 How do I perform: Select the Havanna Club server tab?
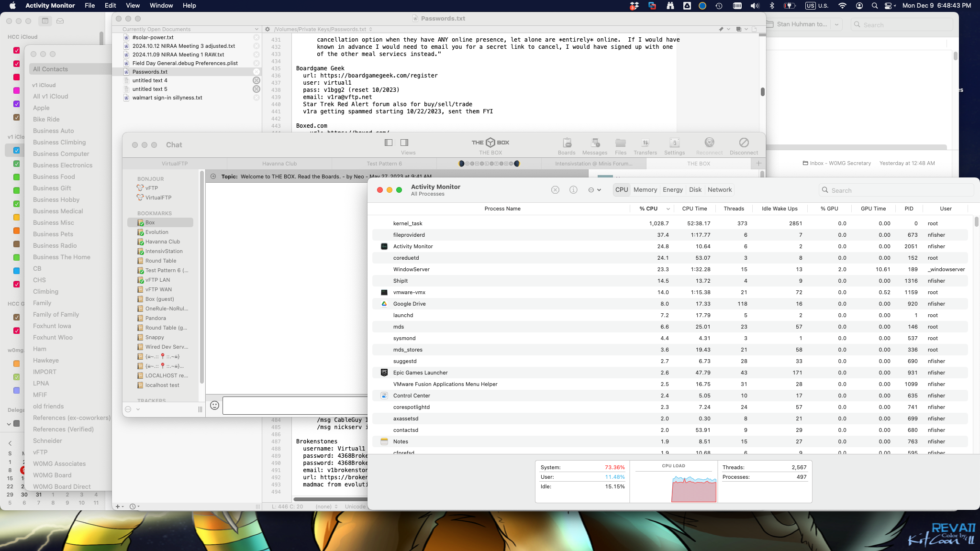279,164
